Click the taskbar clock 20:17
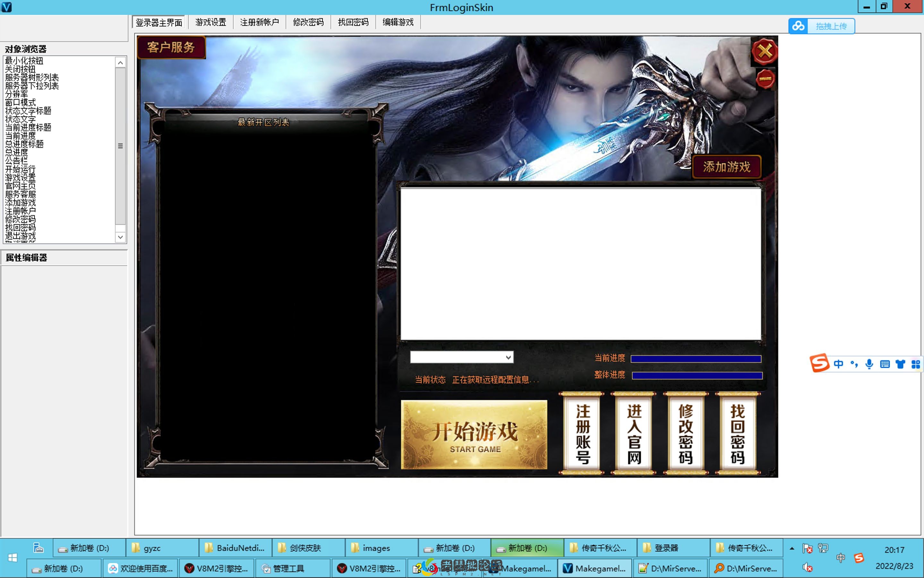This screenshot has height=578, width=924. (894, 550)
